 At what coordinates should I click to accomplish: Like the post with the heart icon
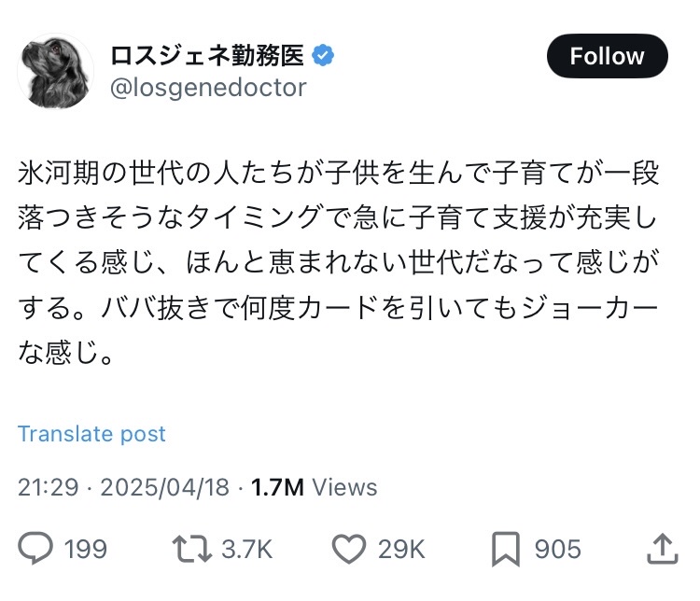(349, 549)
